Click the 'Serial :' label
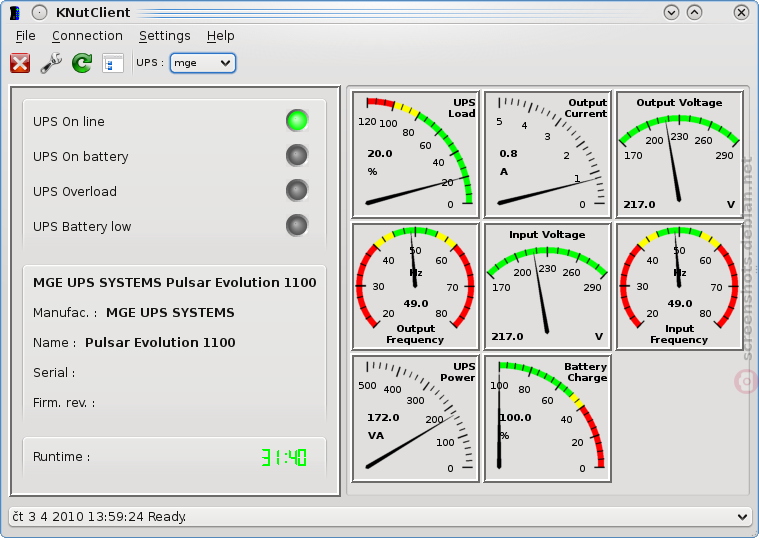The height and width of the screenshot is (538, 759). click(54, 373)
